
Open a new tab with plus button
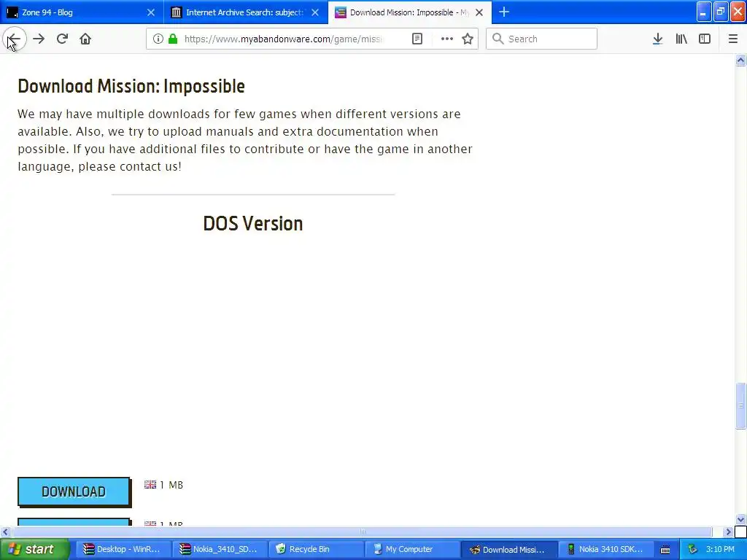click(x=504, y=12)
